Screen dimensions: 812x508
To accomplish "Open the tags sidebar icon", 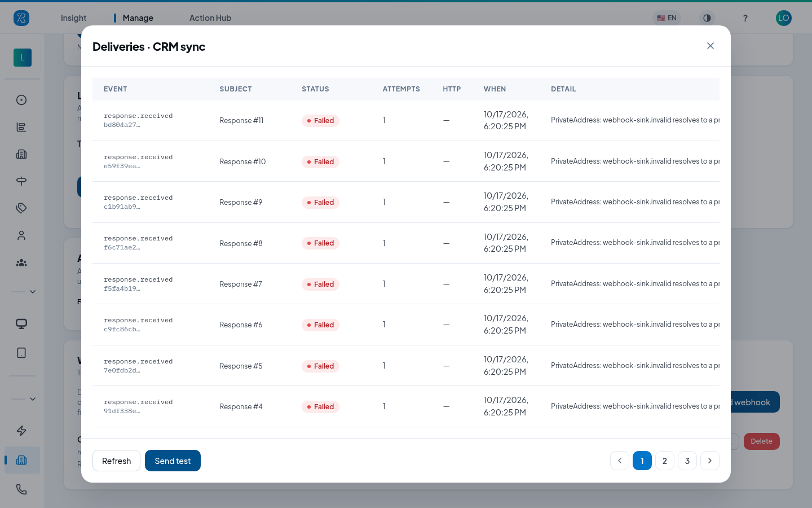I will (x=21, y=208).
